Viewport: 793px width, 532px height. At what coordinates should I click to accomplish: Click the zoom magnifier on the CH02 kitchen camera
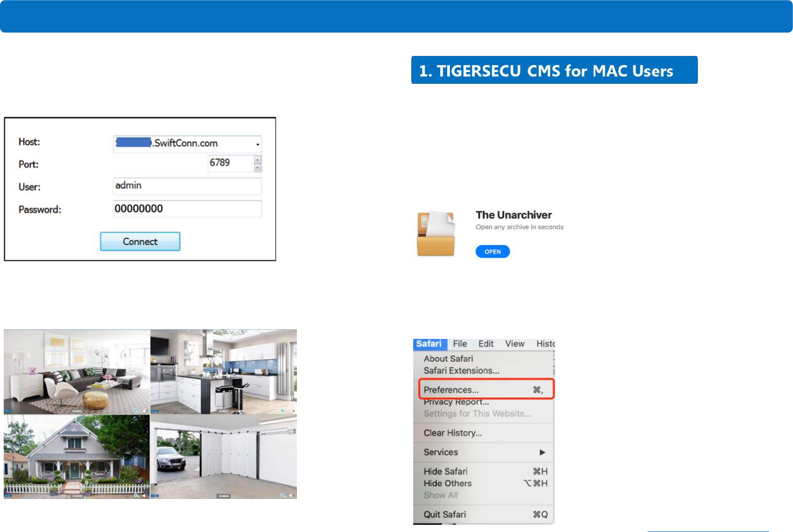pyautogui.click(x=283, y=411)
